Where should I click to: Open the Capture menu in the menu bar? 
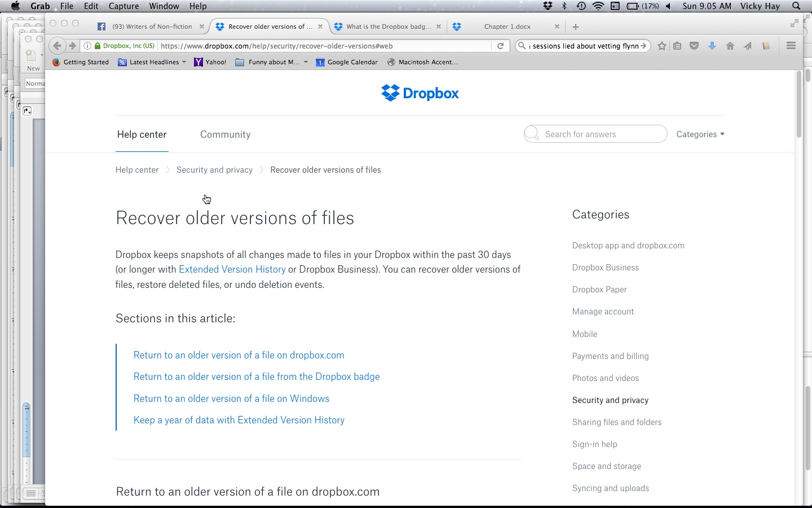[123, 6]
